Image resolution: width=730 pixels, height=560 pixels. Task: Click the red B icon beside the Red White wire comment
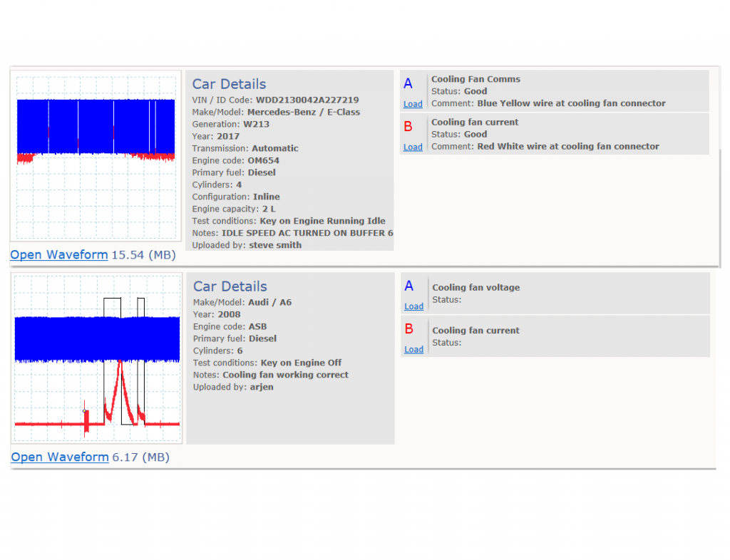408,127
